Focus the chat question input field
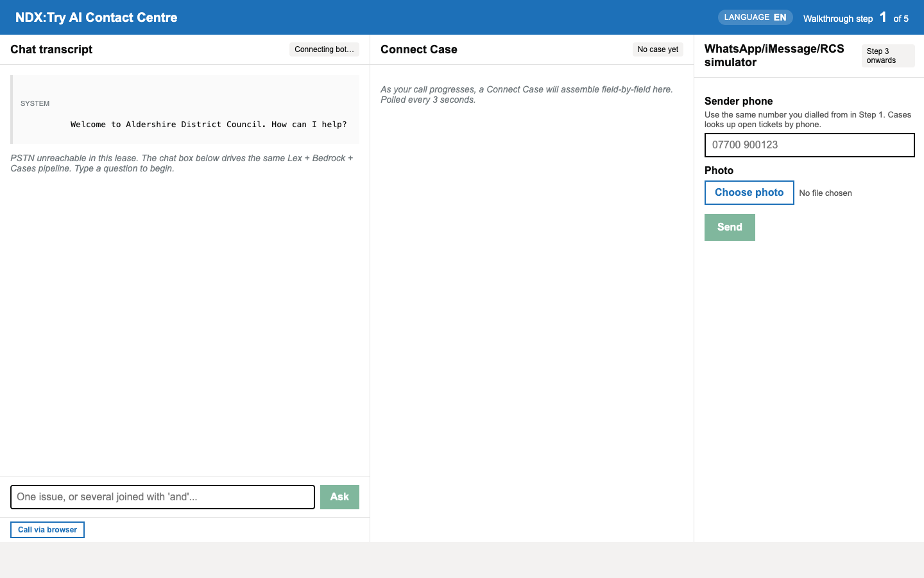 (162, 497)
